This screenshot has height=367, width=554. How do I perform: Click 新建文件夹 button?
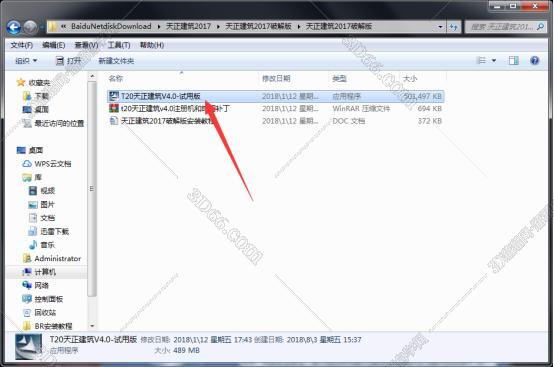[116, 61]
